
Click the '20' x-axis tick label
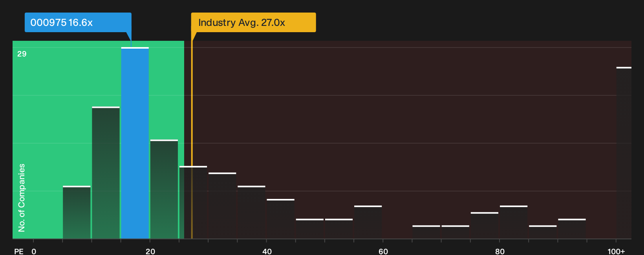(x=150, y=251)
